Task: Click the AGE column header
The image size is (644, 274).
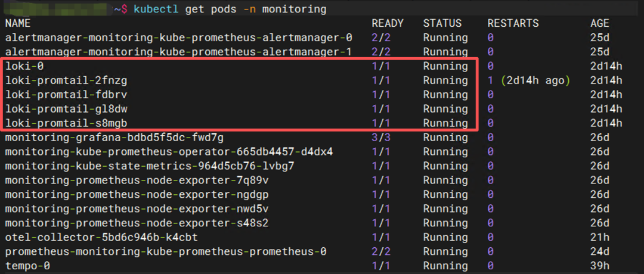Action: [600, 23]
